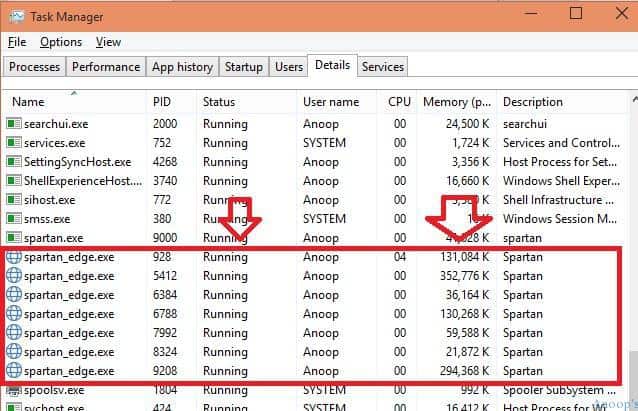Click globe icon of spartan_edge.exe PID 7992
Screen dimensions: 638x411
click(x=14, y=332)
